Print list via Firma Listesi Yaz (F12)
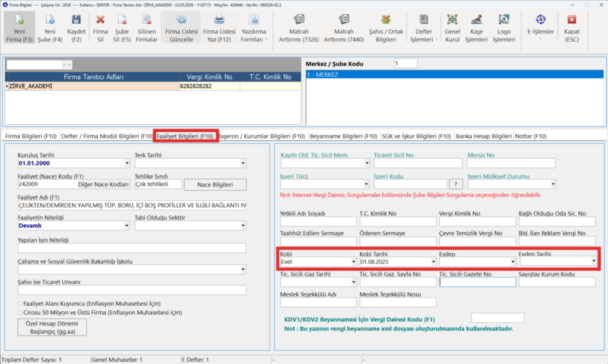 (x=219, y=20)
